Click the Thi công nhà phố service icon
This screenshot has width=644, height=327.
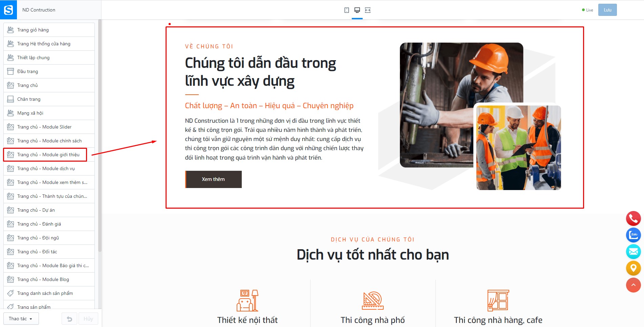[x=373, y=300]
